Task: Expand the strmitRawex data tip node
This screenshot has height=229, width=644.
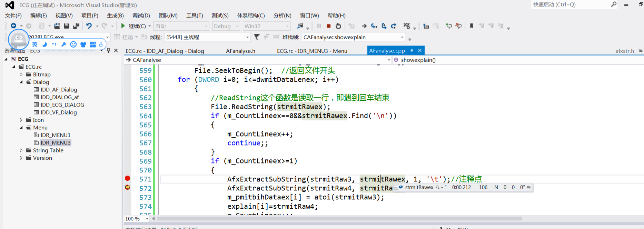Action: pyautogui.click(x=396, y=187)
